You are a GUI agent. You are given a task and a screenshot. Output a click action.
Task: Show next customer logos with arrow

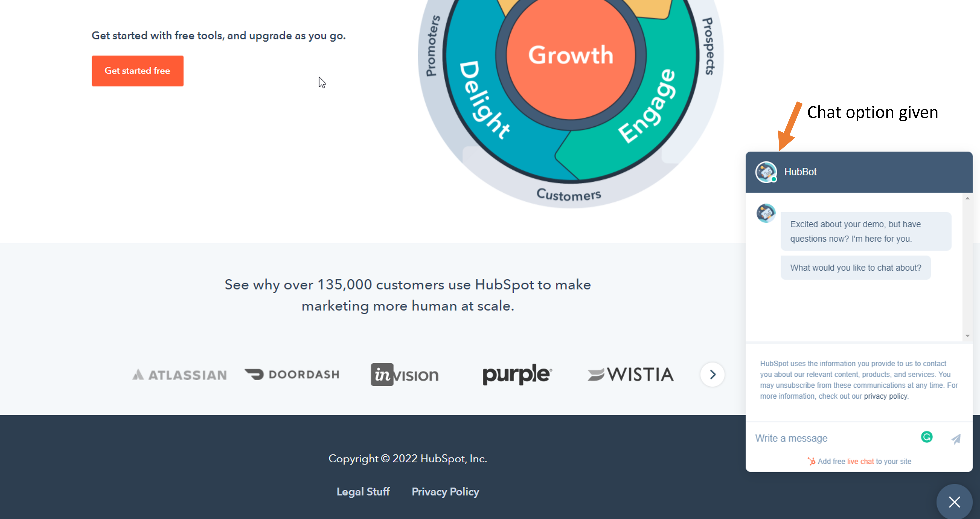coord(713,374)
